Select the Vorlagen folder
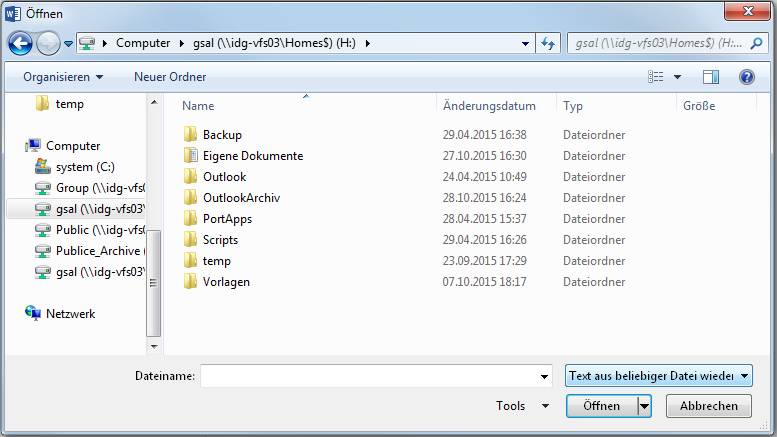The image size is (777, 437). 226,282
